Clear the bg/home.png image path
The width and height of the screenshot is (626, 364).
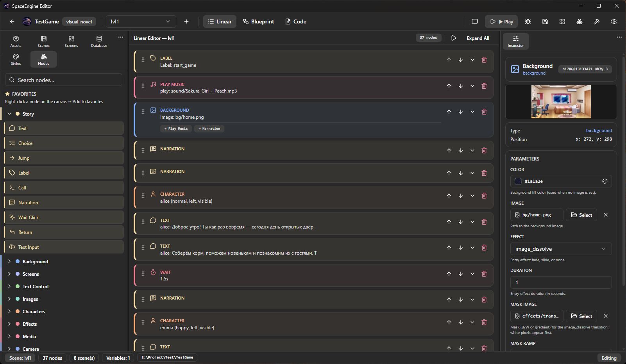(606, 215)
